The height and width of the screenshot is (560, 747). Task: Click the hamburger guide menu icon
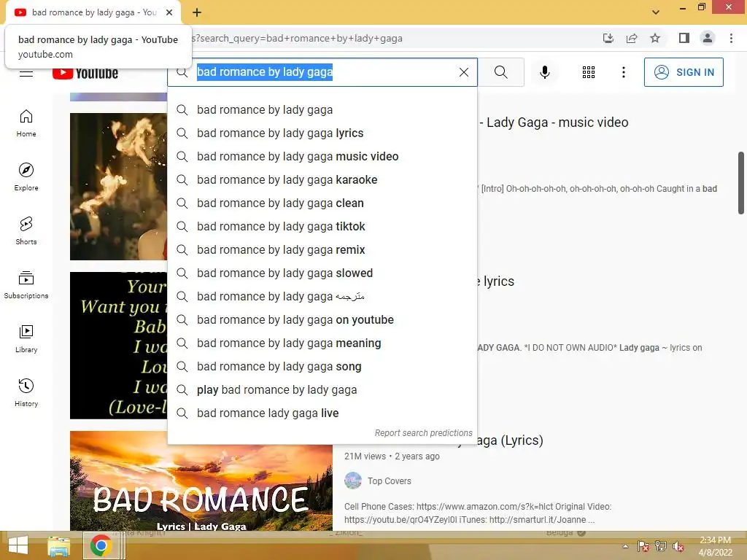tap(26, 74)
